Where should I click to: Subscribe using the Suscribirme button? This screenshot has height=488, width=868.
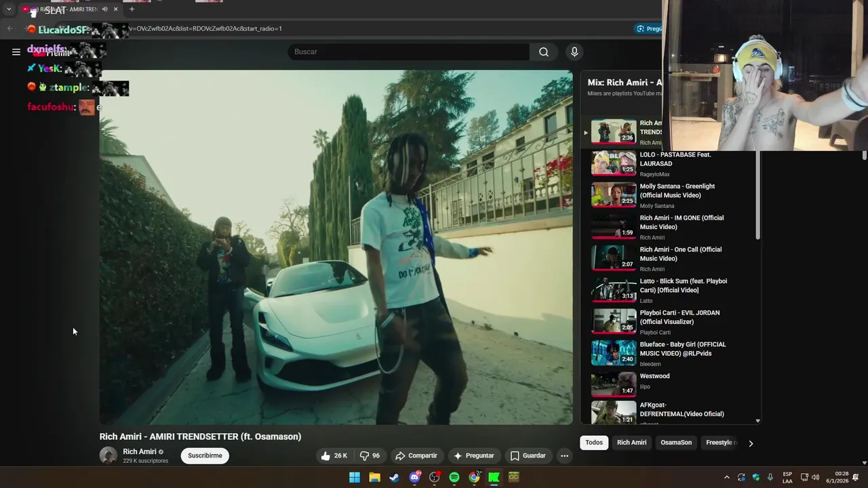(x=205, y=455)
